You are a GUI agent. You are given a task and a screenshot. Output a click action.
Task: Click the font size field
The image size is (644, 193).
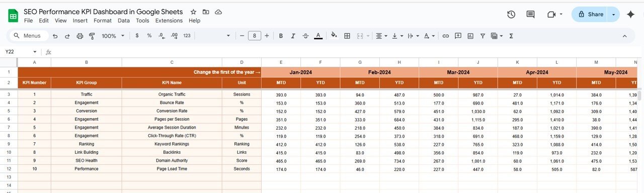tap(255, 36)
